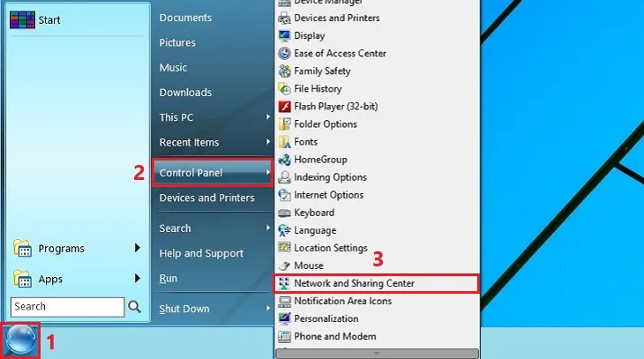Expand the This PC submenu arrow
Screen dimensions: 644x359
coord(268,117)
